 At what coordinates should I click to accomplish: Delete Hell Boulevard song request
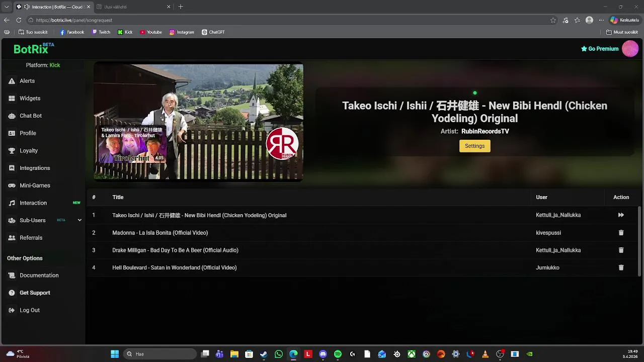point(621,267)
